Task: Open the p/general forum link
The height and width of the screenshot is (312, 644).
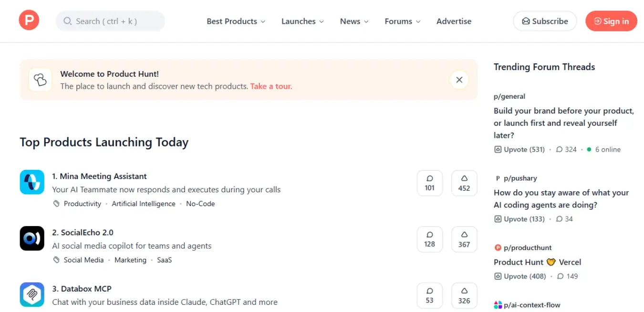Action: coord(509,96)
